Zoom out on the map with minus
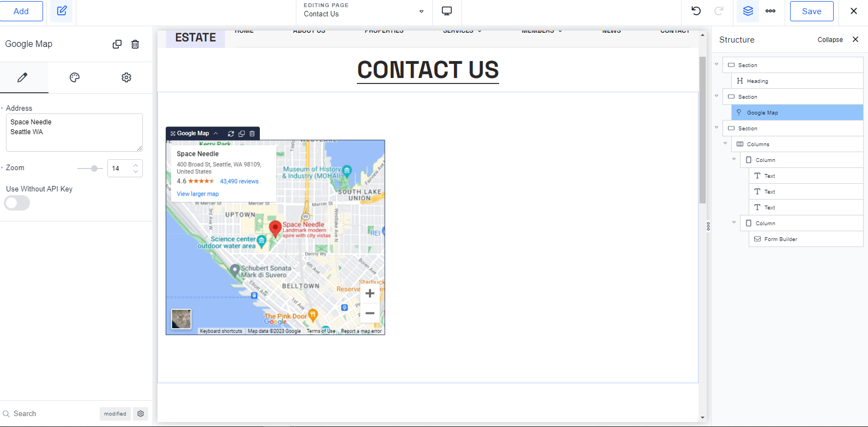Image resolution: width=868 pixels, height=427 pixels. [370, 313]
